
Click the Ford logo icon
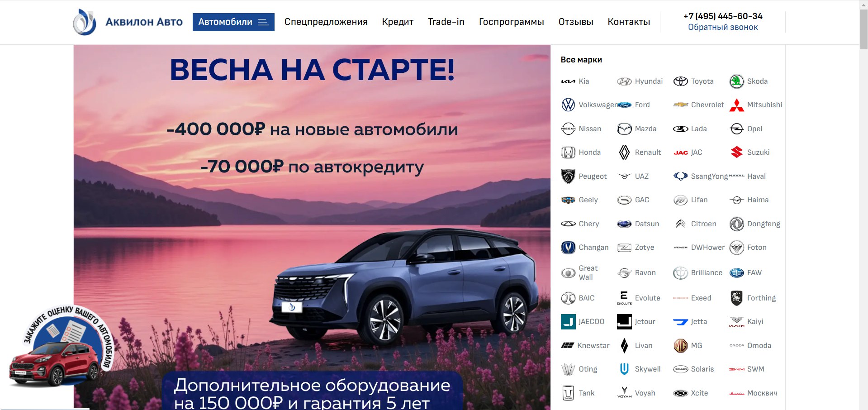point(624,105)
